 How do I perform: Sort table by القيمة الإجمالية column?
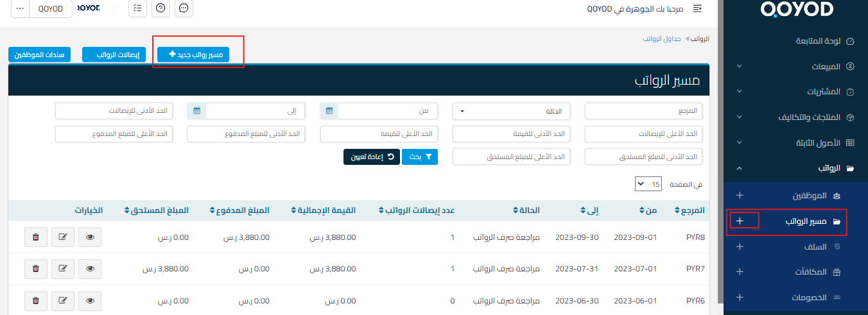(324, 210)
